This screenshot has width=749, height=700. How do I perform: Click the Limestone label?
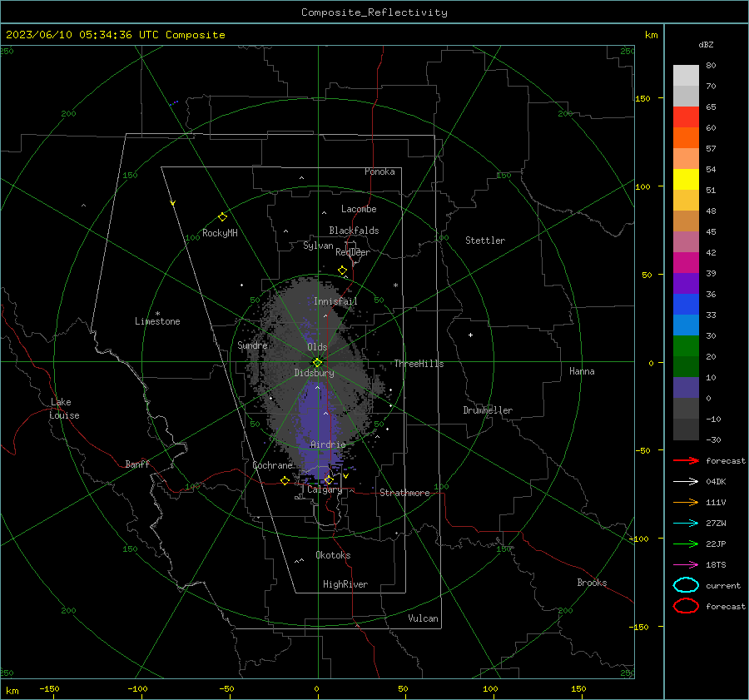click(x=157, y=321)
